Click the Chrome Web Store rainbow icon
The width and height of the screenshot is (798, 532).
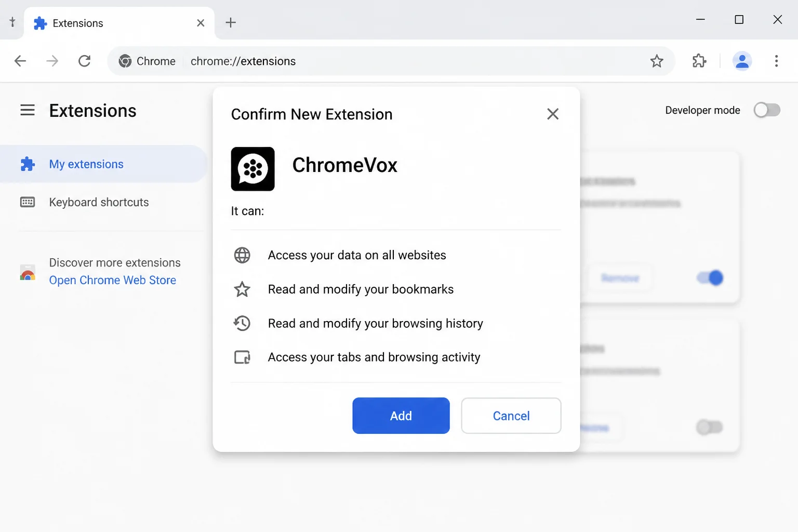[x=28, y=272]
